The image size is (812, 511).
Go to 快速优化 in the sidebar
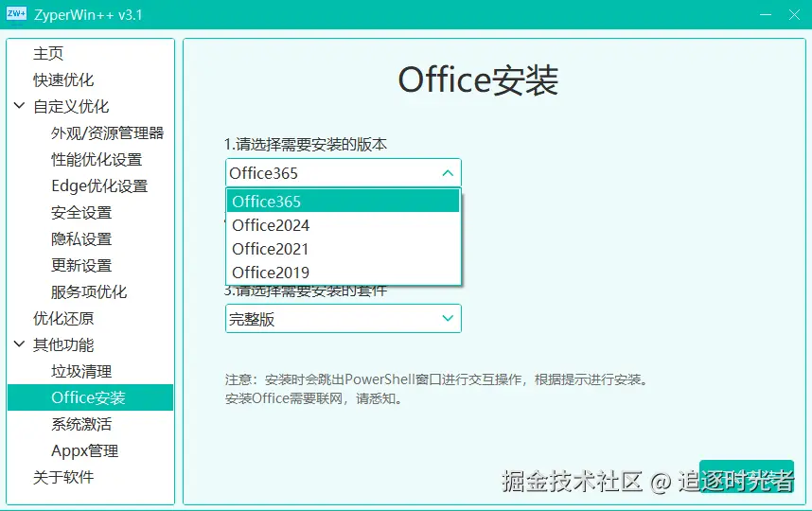tap(63, 79)
